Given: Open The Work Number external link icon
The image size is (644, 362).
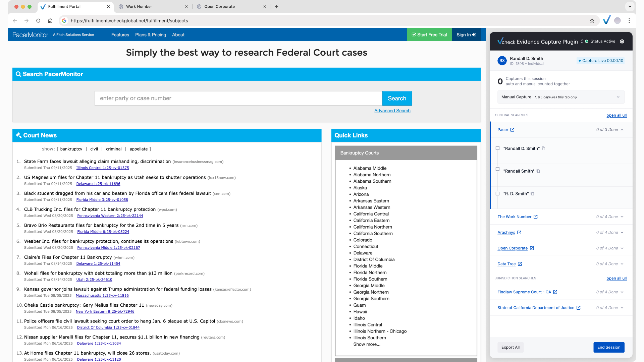Looking at the screenshot, I should point(536,217).
